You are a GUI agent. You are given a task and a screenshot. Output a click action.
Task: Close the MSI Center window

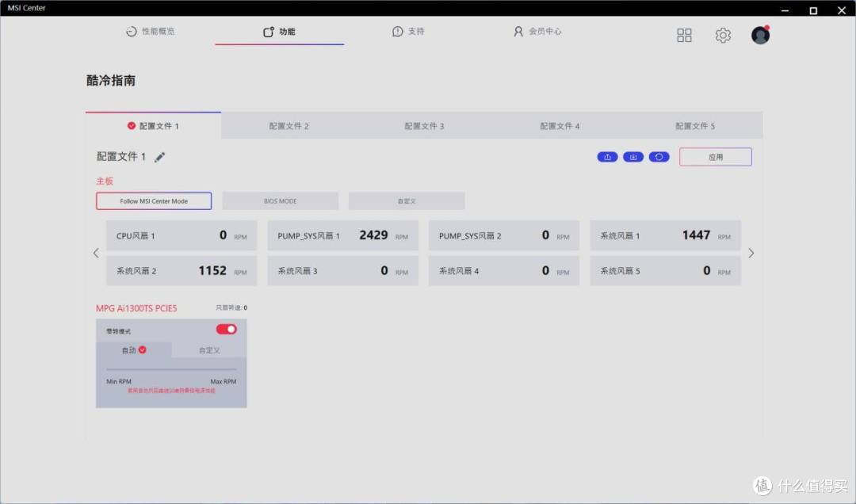(x=842, y=10)
